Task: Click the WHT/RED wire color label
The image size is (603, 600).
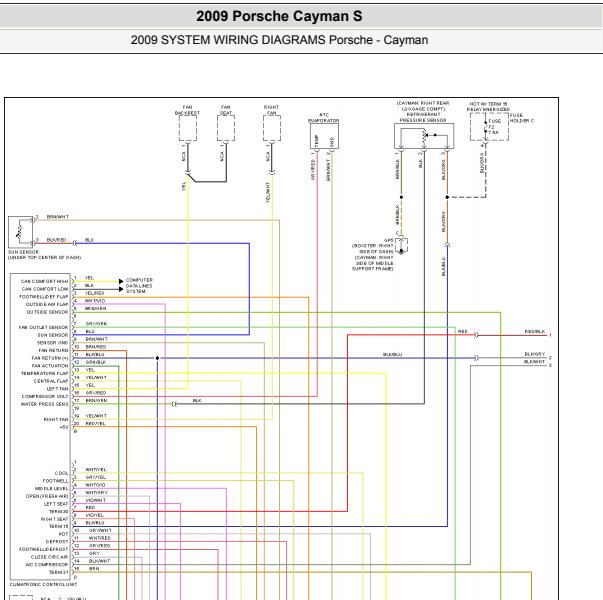Action: (x=99, y=538)
